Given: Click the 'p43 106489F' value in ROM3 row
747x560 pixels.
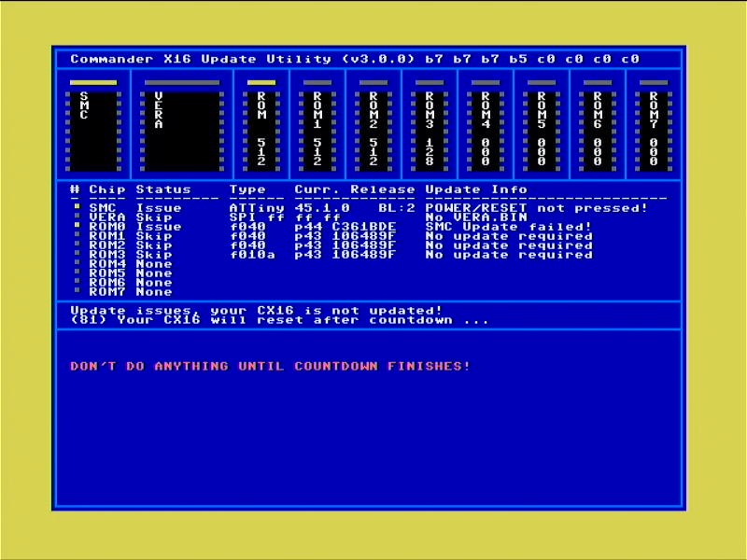Looking at the screenshot, I should pyautogui.click(x=345, y=255).
